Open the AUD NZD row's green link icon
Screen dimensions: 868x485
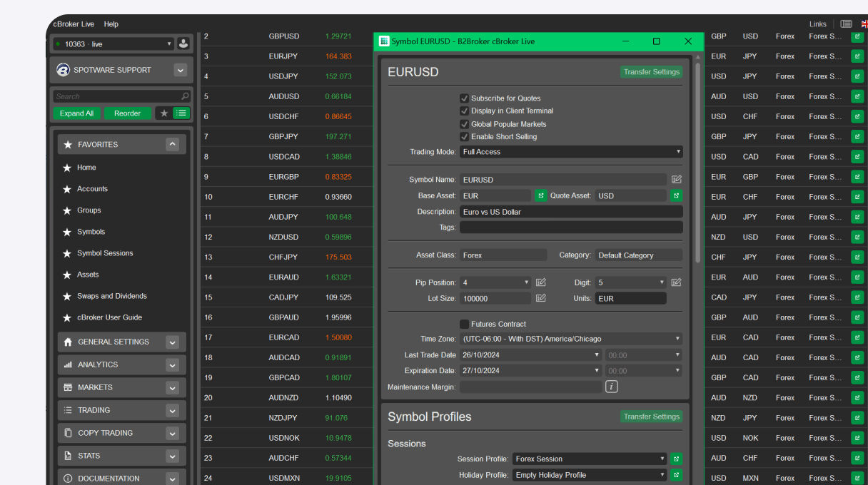[x=857, y=398]
